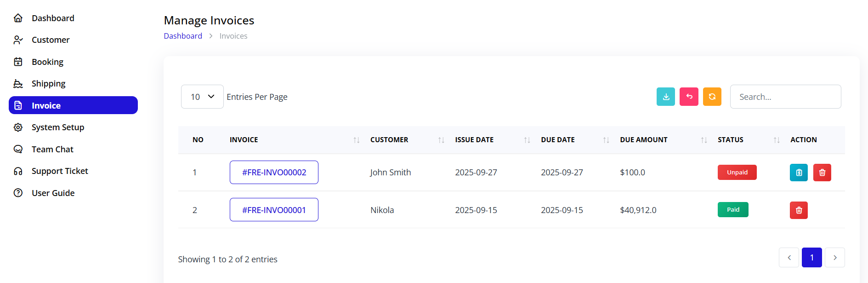Sort table by Invoice column
This screenshot has height=283, width=868.
[356, 140]
